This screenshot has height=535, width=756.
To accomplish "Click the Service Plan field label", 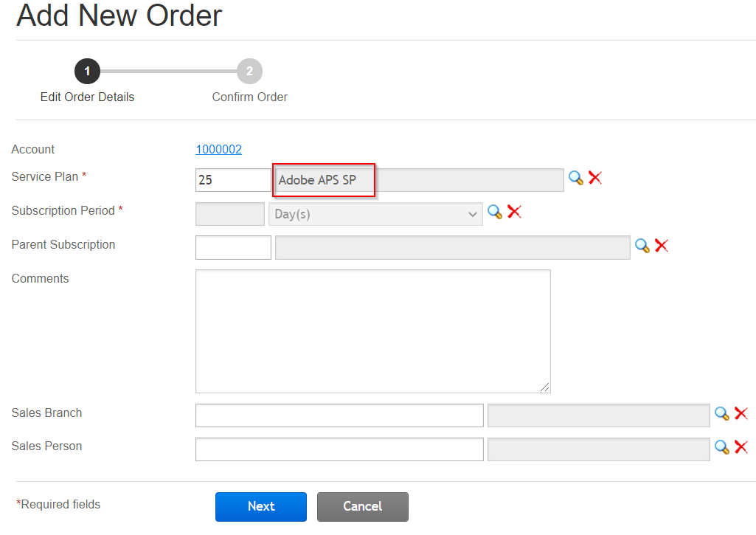I will click(x=45, y=177).
